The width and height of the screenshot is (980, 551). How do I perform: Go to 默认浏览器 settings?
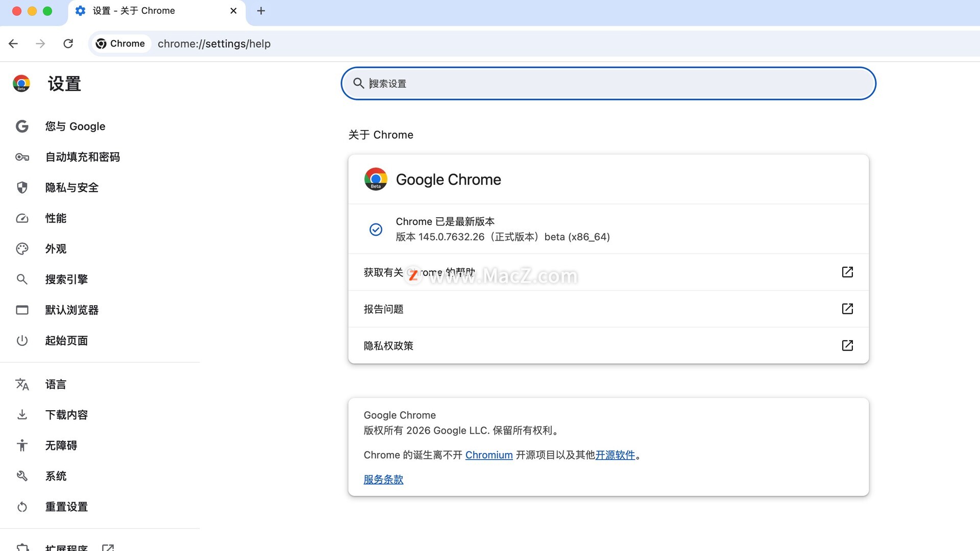71,310
